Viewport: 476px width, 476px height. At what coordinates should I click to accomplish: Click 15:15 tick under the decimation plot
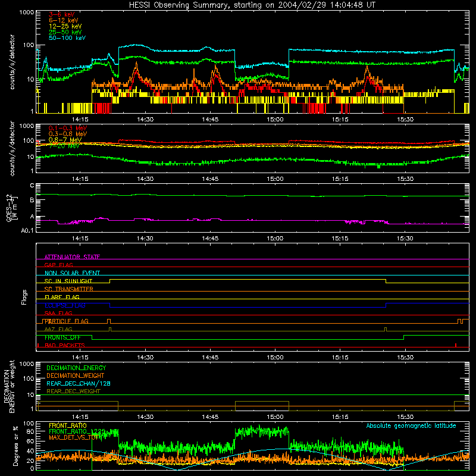340,417
